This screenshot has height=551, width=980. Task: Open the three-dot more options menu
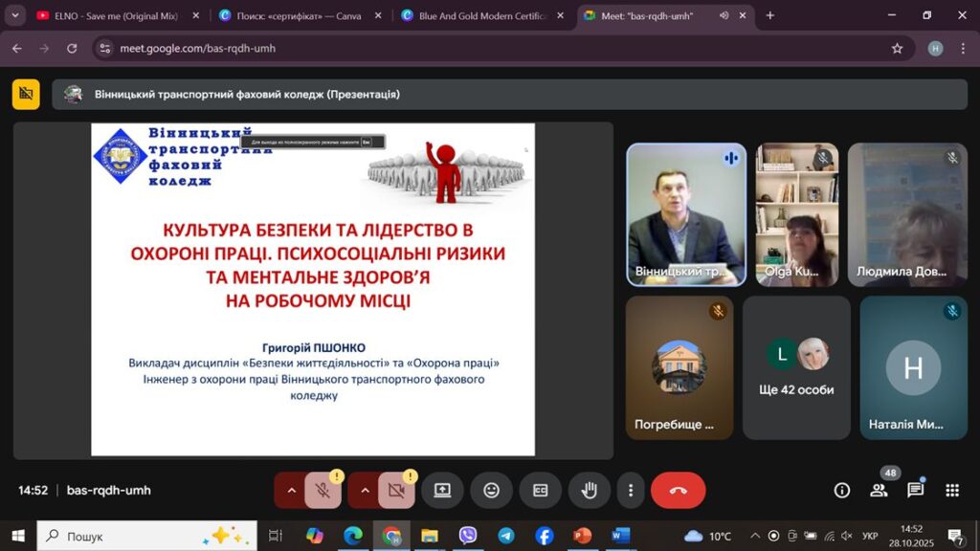tap(630, 491)
